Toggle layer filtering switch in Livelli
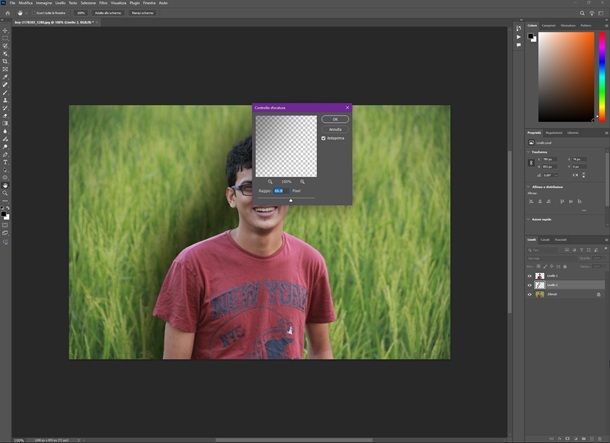The image size is (610, 443). pos(605,248)
